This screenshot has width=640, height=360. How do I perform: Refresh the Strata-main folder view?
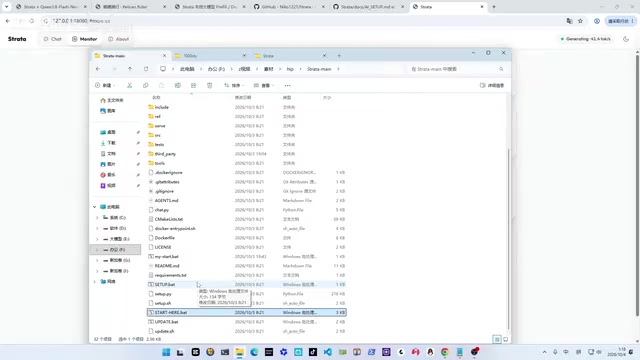[x=146, y=69]
